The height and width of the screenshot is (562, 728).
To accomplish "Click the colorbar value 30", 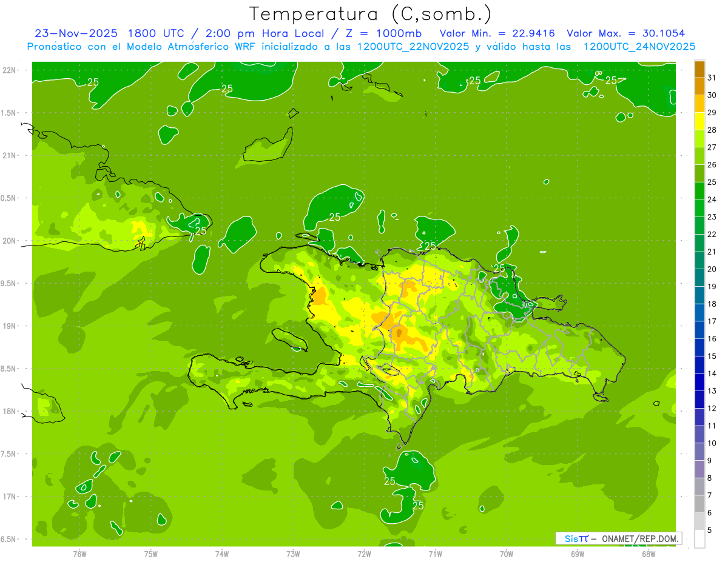I will tap(712, 95).
